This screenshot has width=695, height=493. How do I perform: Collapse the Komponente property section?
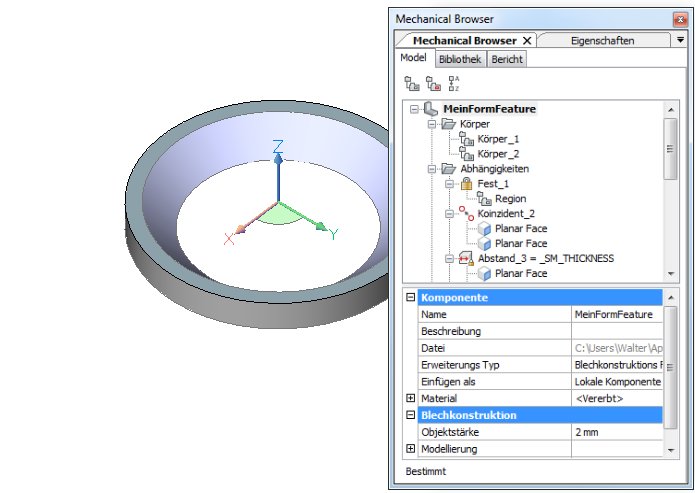pos(410,298)
